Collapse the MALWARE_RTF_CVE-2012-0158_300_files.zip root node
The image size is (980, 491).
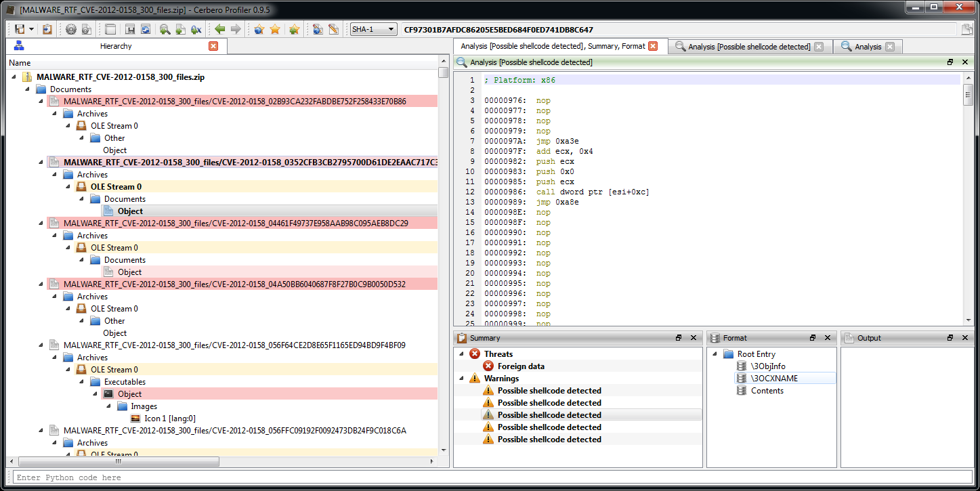coord(14,77)
